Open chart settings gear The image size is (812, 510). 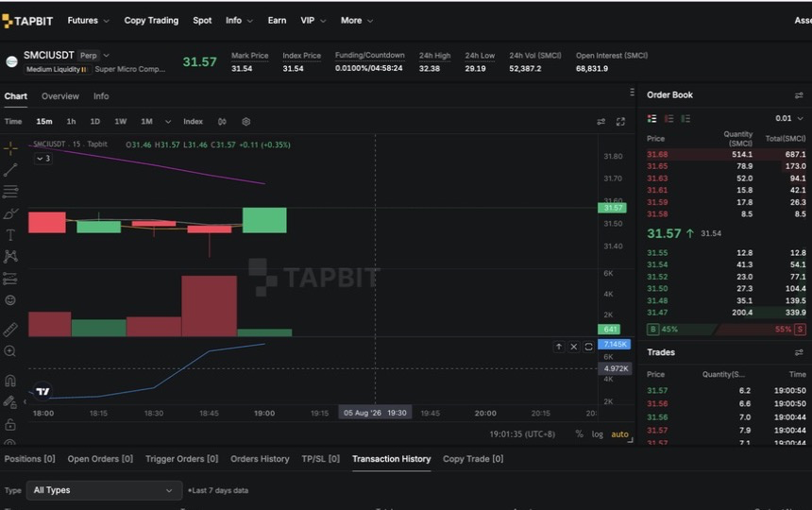[x=246, y=122]
